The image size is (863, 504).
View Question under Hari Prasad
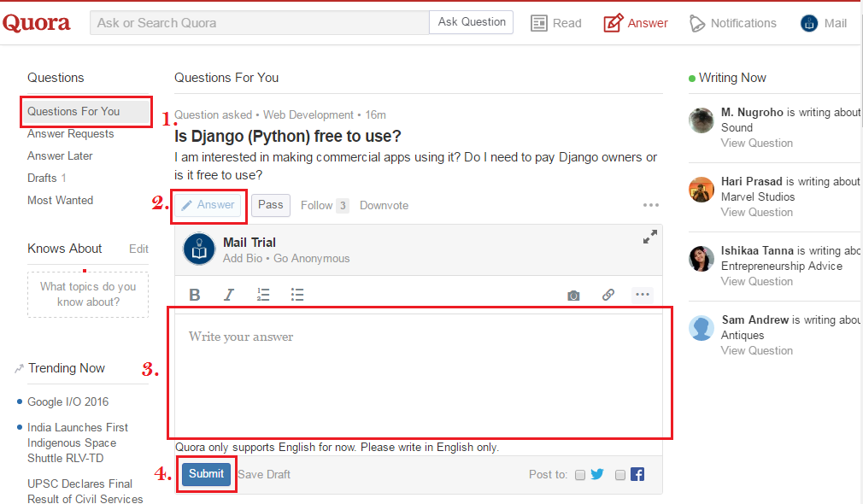point(757,213)
